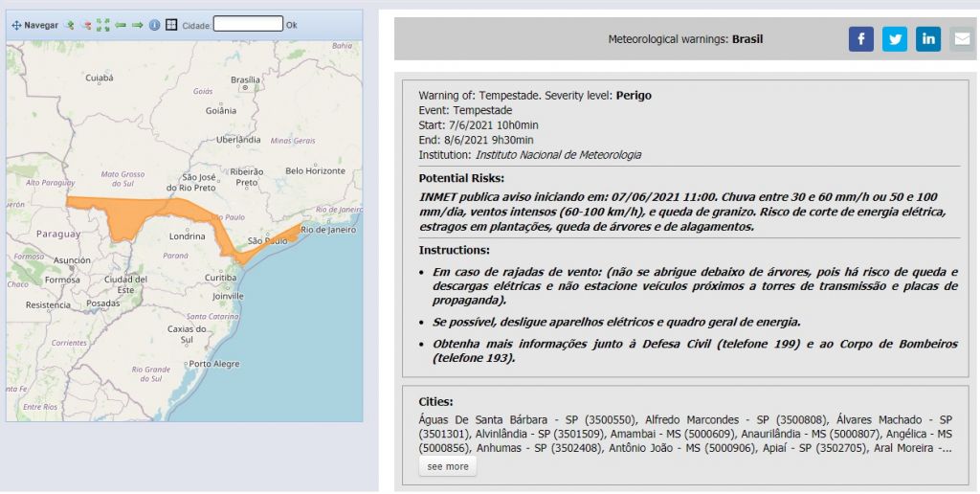Share warning on LinkedIn
Image resolution: width=980 pixels, height=494 pixels.
[x=928, y=38]
